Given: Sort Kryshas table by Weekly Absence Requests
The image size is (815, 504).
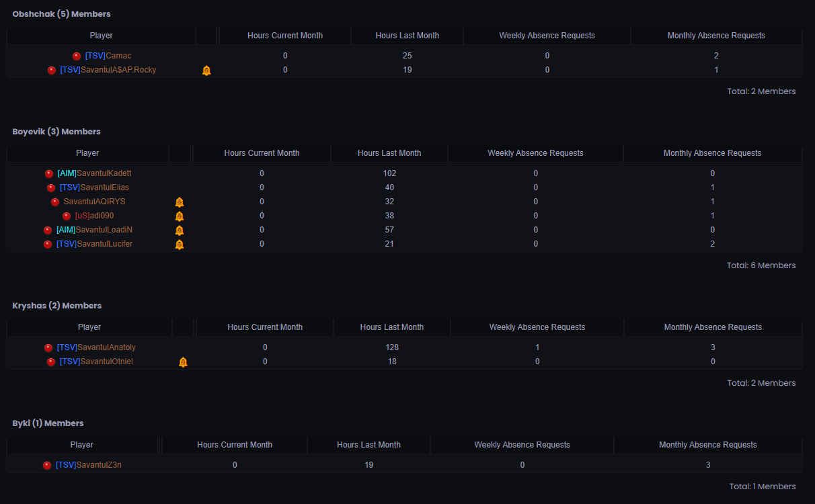Looking at the screenshot, I should pos(537,327).
